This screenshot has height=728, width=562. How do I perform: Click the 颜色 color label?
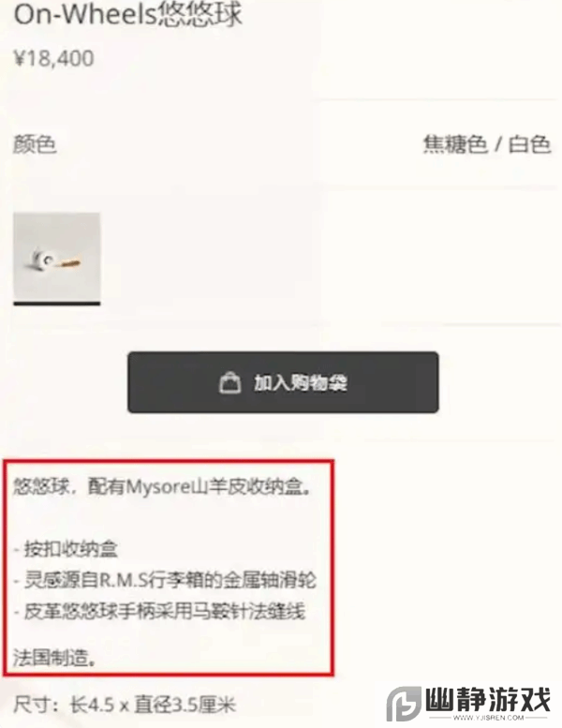pos(35,144)
